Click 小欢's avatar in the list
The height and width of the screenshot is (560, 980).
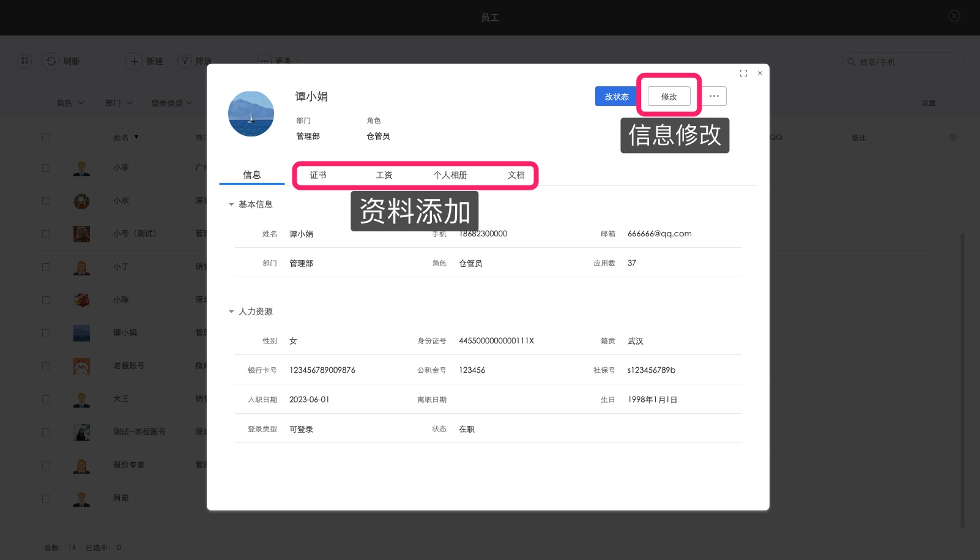coord(81,201)
